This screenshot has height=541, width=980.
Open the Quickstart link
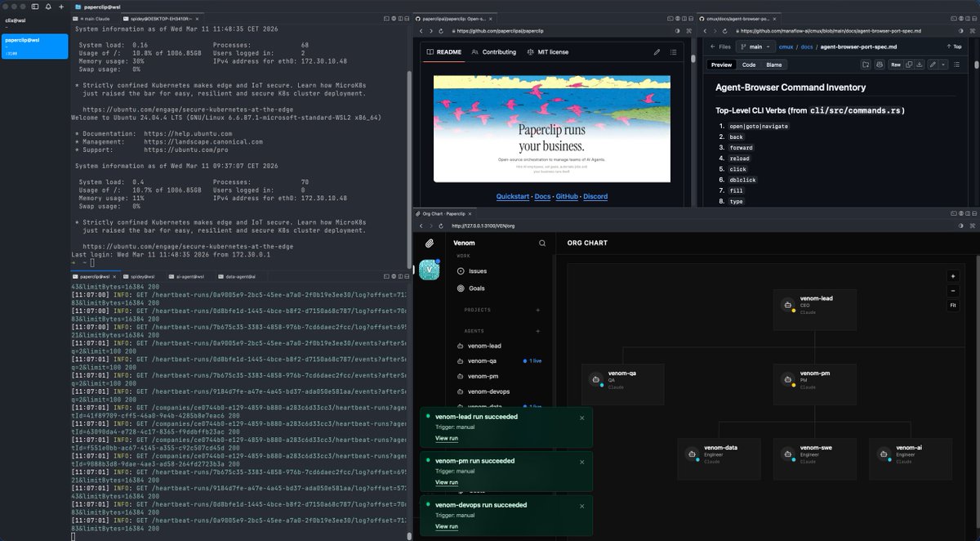coord(513,196)
